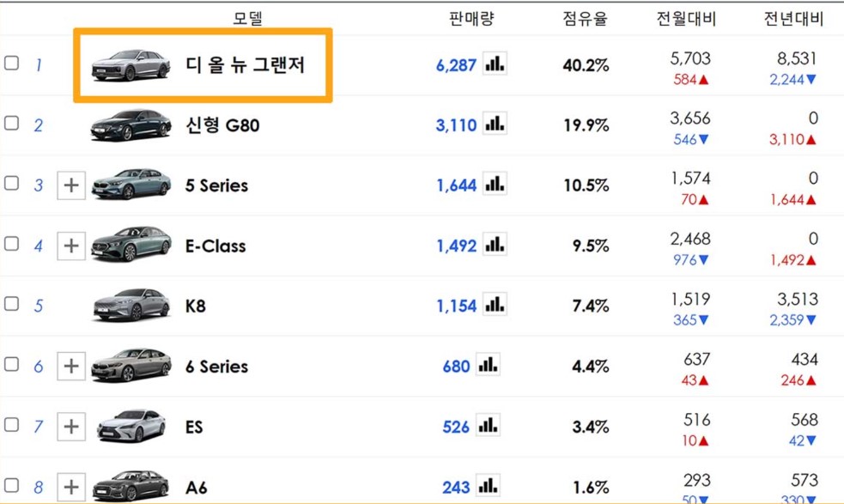This screenshot has width=844, height=504.
Task: Expand the ES row details
Action: click(71, 427)
